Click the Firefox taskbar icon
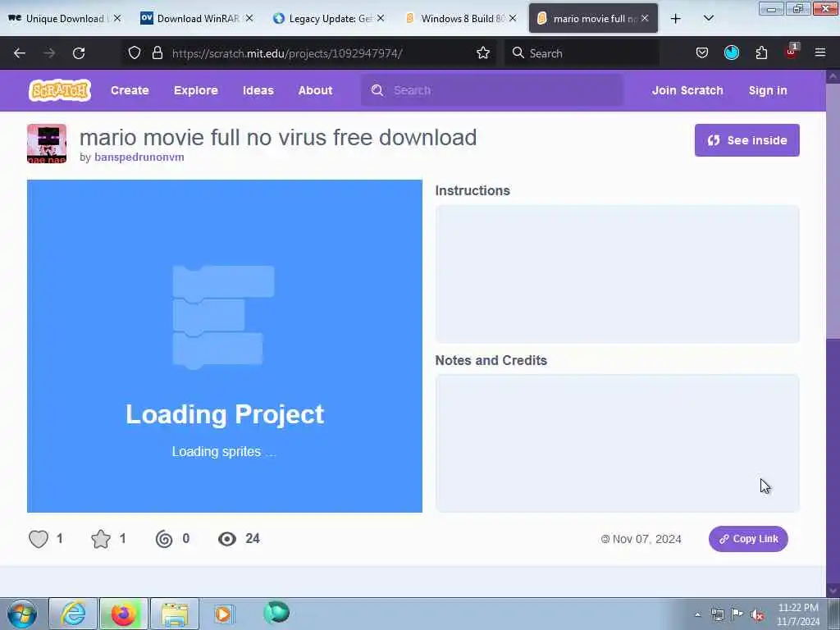 click(x=123, y=614)
